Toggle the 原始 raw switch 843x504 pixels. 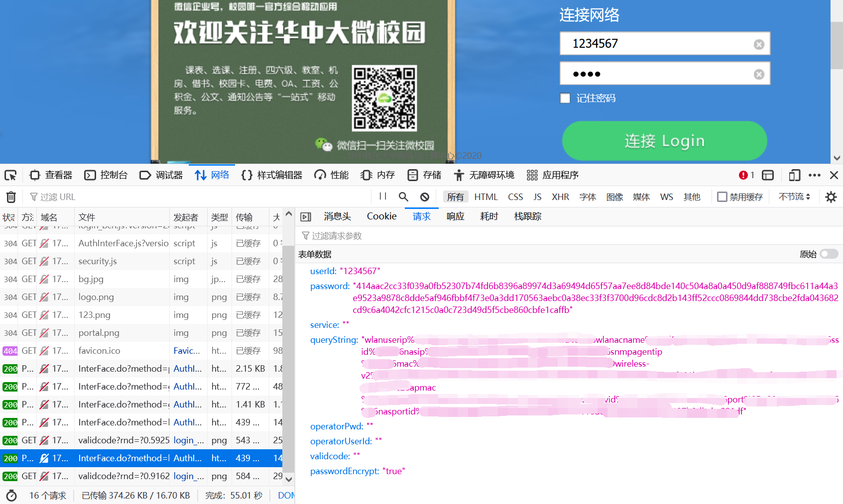tap(829, 254)
